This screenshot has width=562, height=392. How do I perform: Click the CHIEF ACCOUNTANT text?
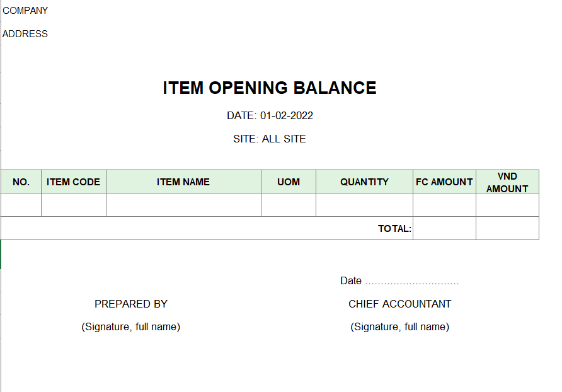click(x=400, y=304)
